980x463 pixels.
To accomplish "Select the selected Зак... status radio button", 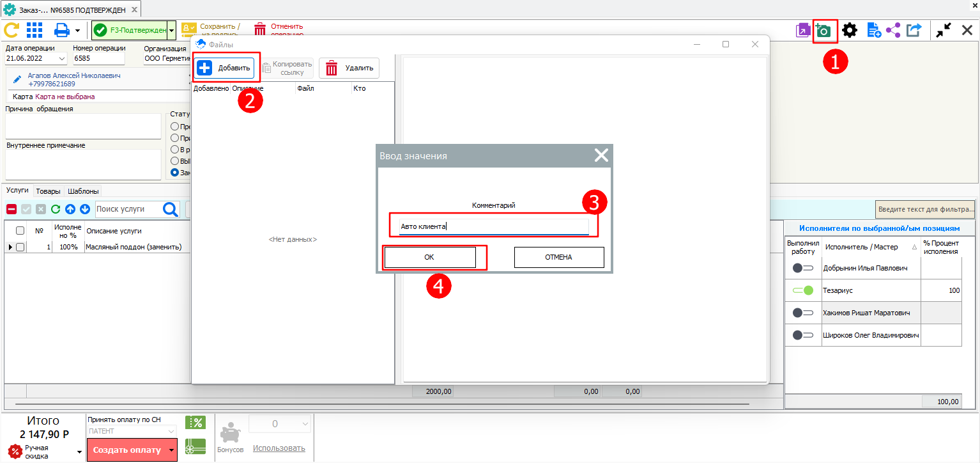I will pyautogui.click(x=174, y=172).
